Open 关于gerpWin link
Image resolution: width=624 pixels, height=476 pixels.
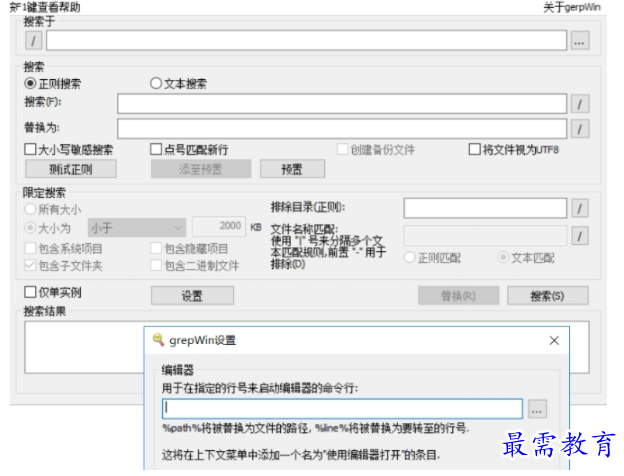pyautogui.click(x=572, y=7)
